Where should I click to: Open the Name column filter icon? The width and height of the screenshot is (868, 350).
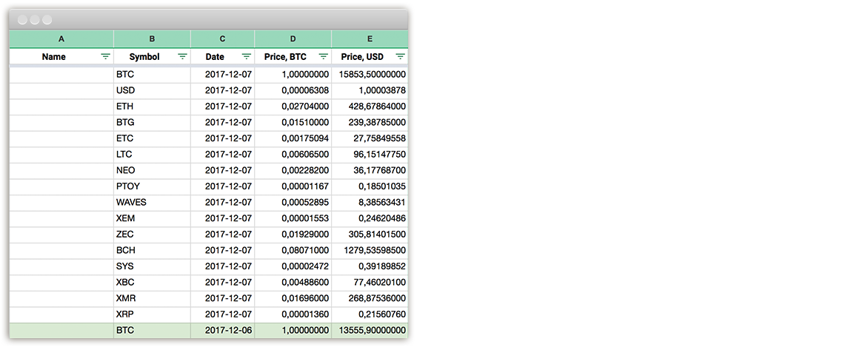(x=105, y=56)
